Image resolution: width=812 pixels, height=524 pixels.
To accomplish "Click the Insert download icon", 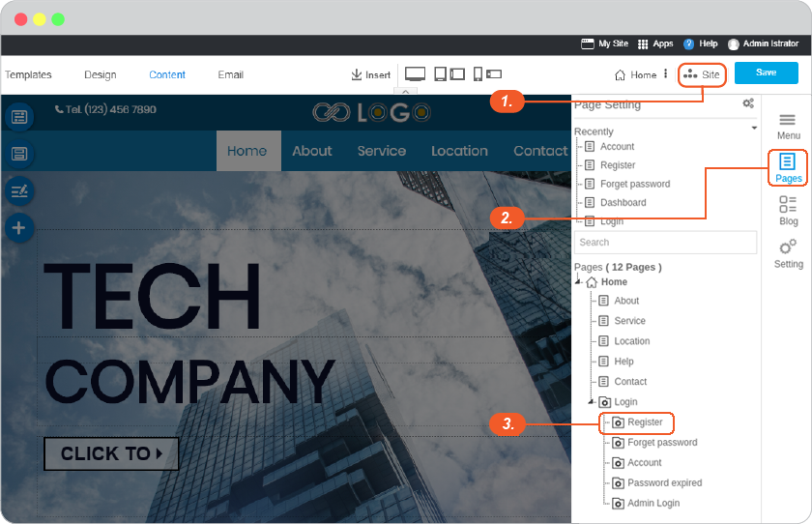I will pos(357,74).
